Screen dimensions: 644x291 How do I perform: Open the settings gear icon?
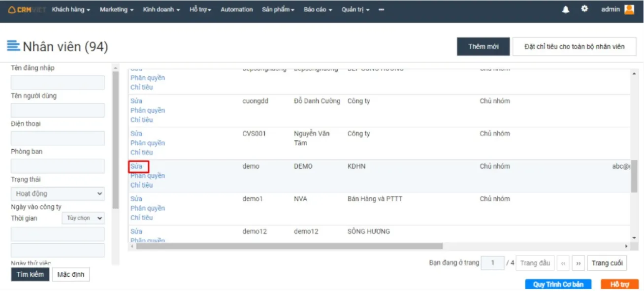[584, 9]
